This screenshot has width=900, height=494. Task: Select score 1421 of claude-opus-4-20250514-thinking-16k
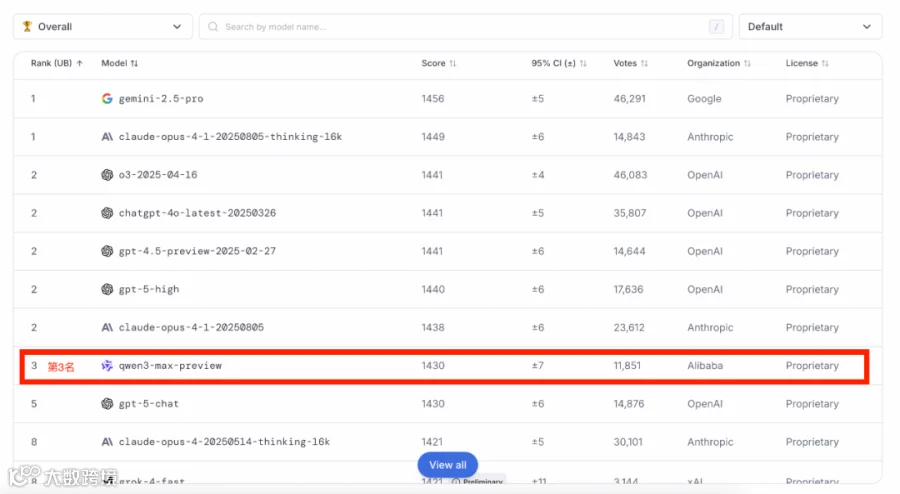pos(432,442)
